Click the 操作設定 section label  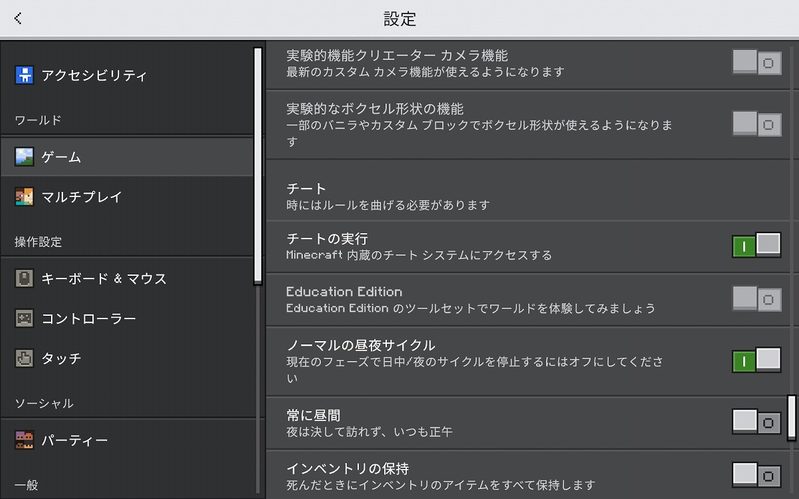click(38, 242)
